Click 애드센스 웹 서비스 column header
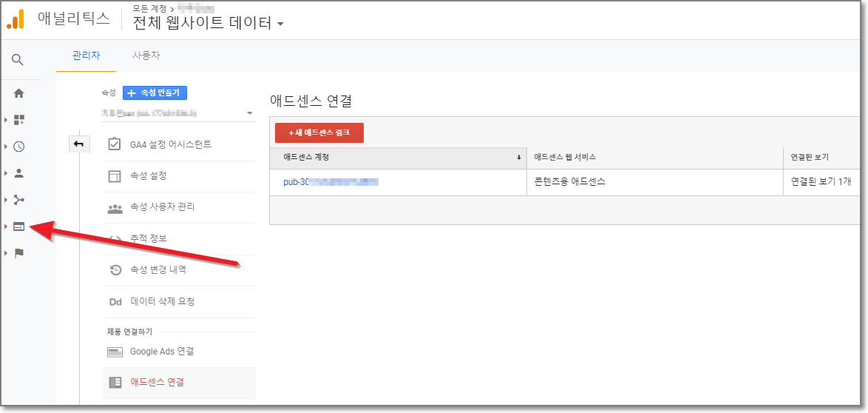 point(655,158)
